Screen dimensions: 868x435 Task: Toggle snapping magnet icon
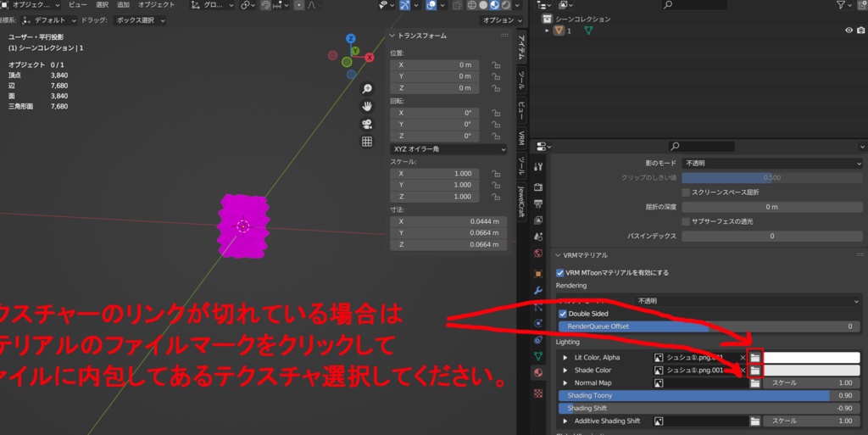[265, 5]
